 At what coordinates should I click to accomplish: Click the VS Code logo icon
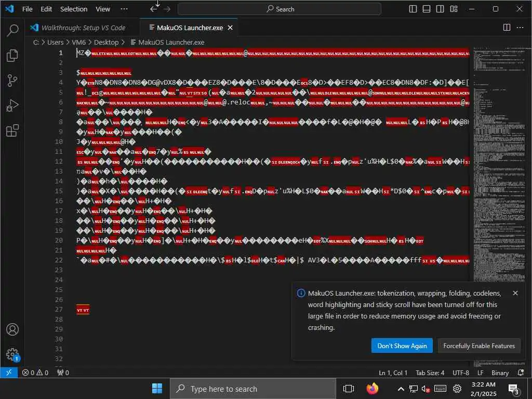(x=9, y=9)
